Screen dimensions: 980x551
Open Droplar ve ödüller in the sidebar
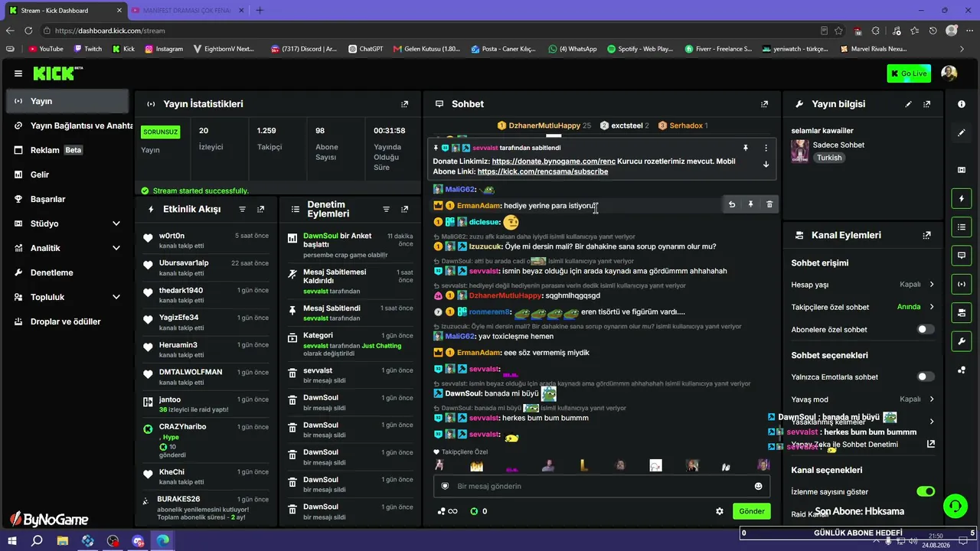pyautogui.click(x=67, y=321)
